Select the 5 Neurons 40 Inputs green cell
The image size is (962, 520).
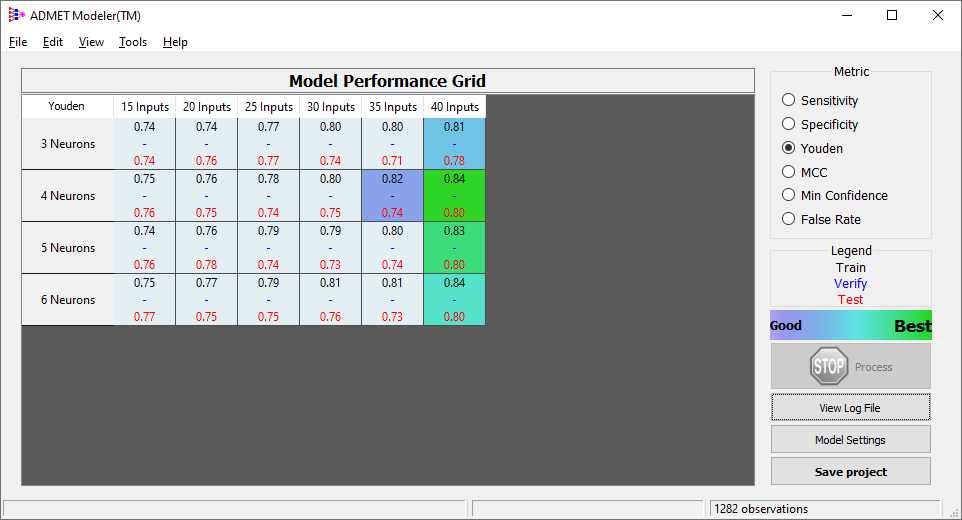[454, 248]
